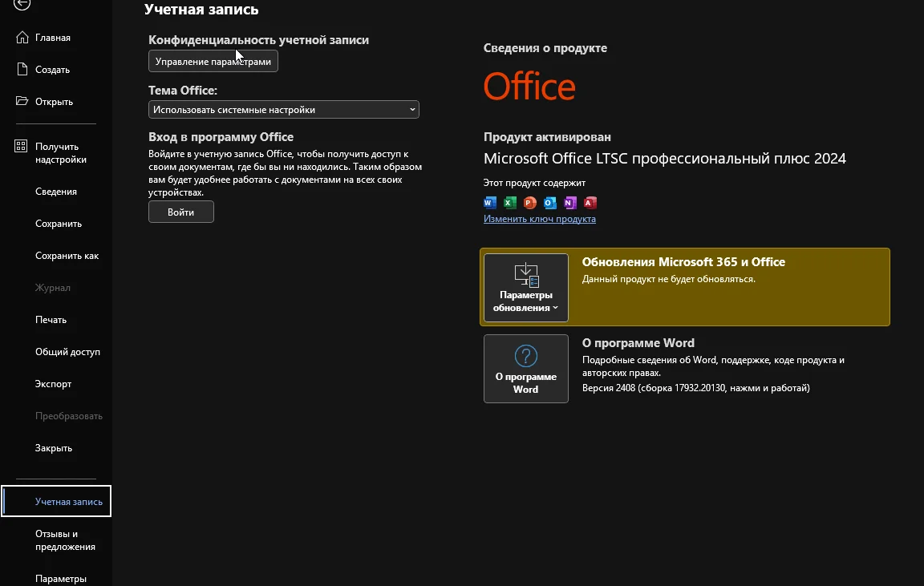The height and width of the screenshot is (586, 924).
Task: Click the Word product icon
Action: tap(490, 203)
